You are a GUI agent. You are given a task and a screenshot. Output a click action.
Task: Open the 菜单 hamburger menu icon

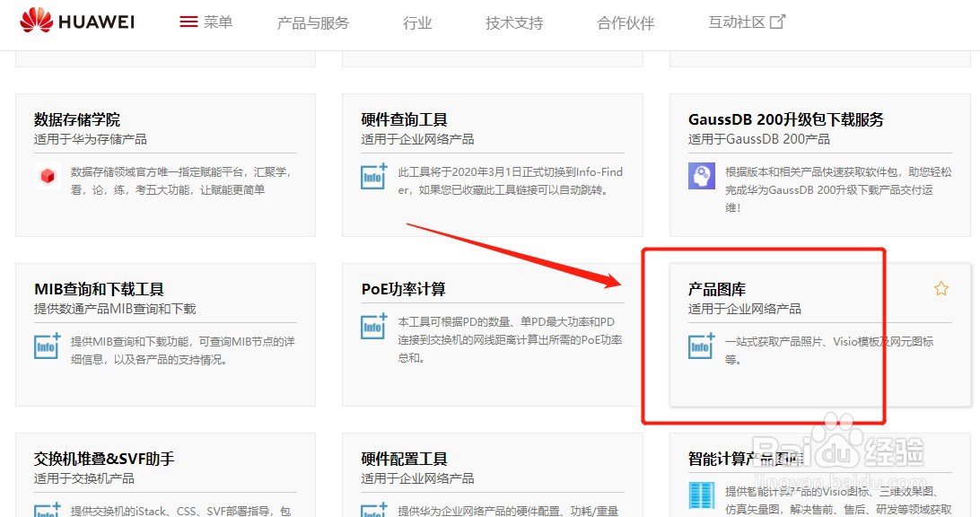[x=188, y=22]
